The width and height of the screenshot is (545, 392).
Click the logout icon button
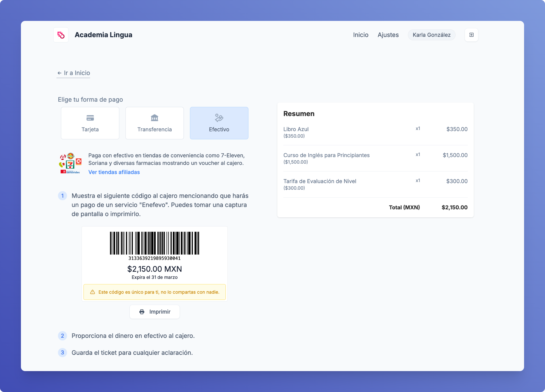(471, 35)
